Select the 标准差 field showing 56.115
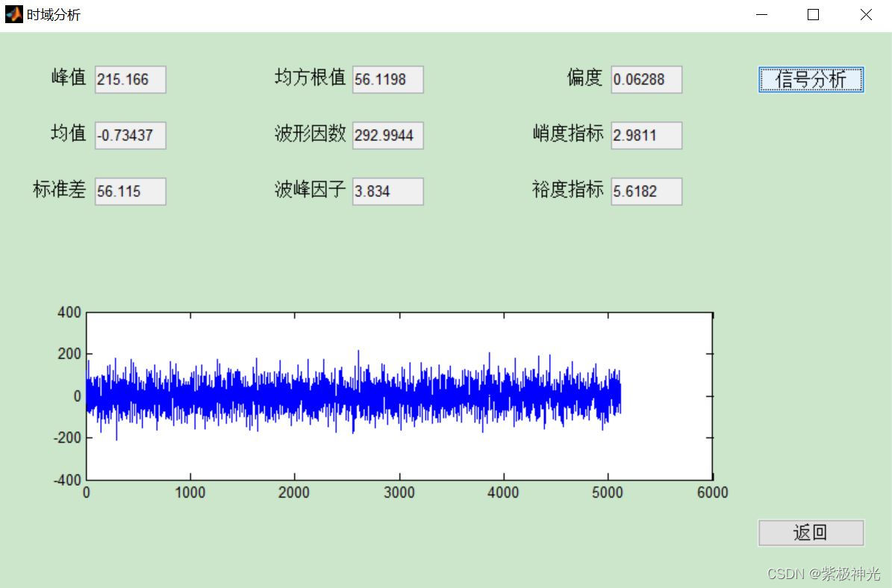Image resolution: width=892 pixels, height=588 pixels. pos(131,191)
